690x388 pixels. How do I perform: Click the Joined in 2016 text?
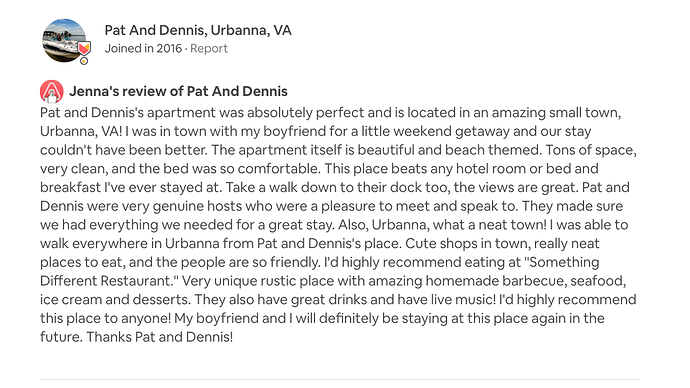pos(143,48)
